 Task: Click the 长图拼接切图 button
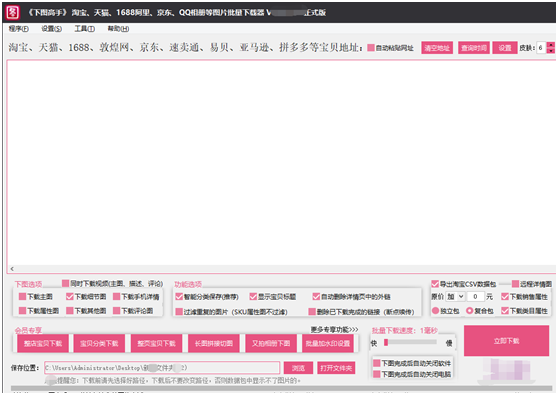point(214,343)
